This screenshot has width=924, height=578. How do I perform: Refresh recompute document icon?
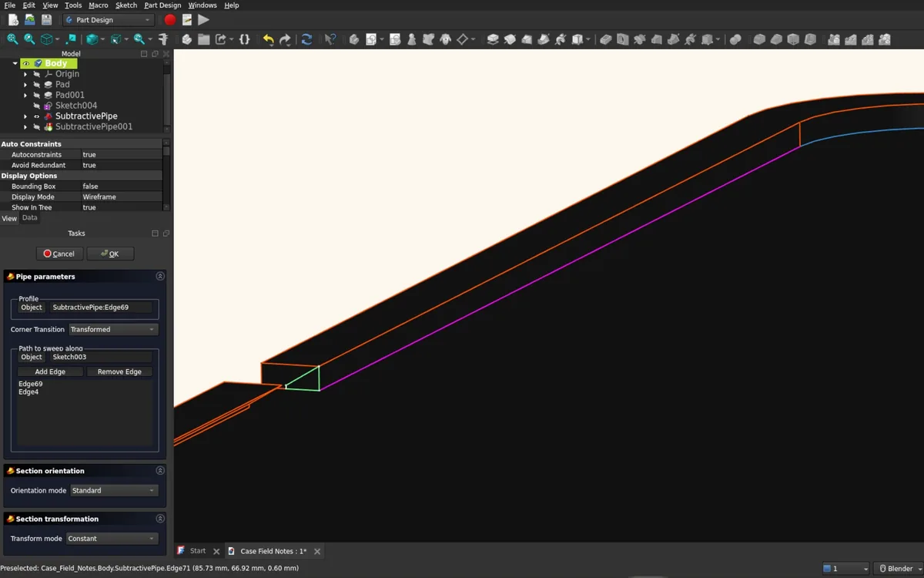[306, 39]
